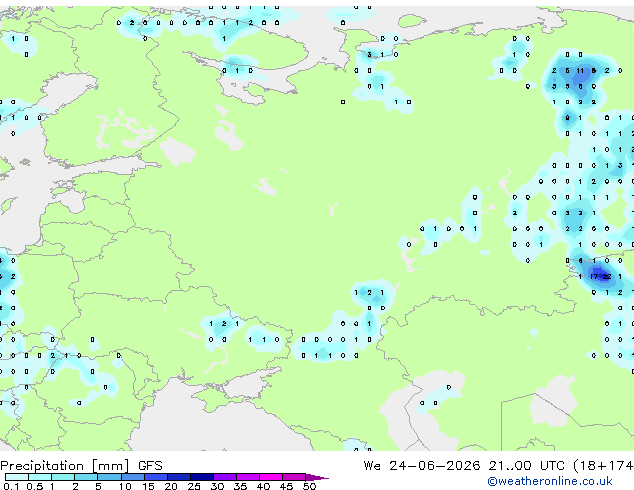
Task: Select the 35–40 mm legend color swatch
Action: 248,477
